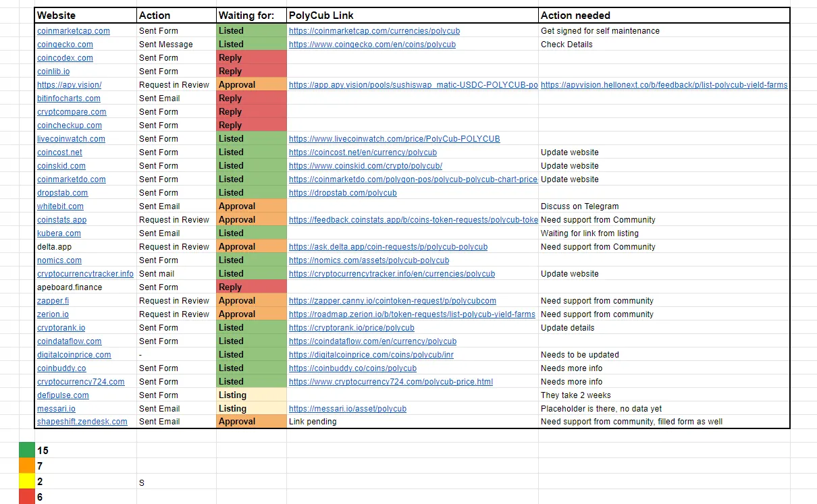This screenshot has height=504, width=817.
Task: Open the digitalcoinprice.com website link
Action: (74, 355)
